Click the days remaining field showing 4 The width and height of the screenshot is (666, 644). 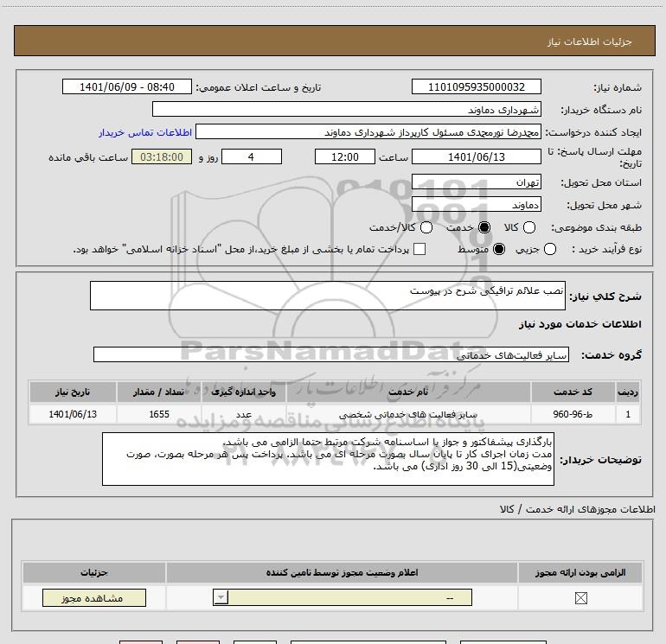252,156
